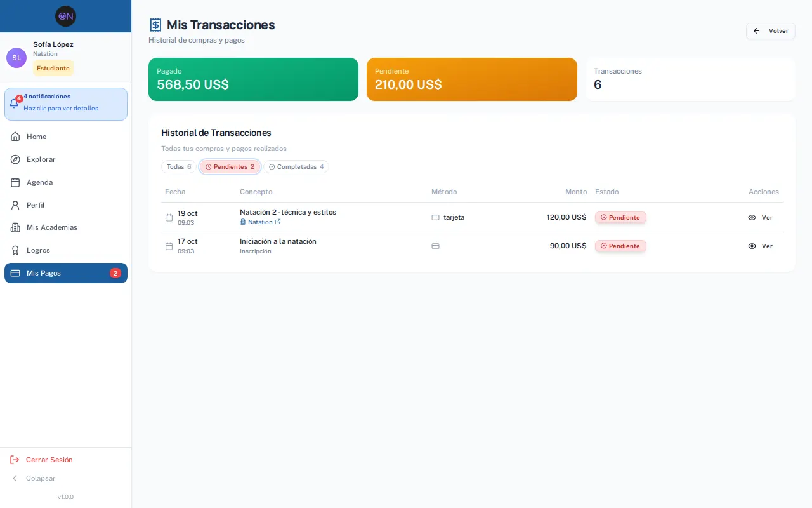The image size is (812, 508).
Task: Open the Perfil user page
Action: [x=66, y=205]
